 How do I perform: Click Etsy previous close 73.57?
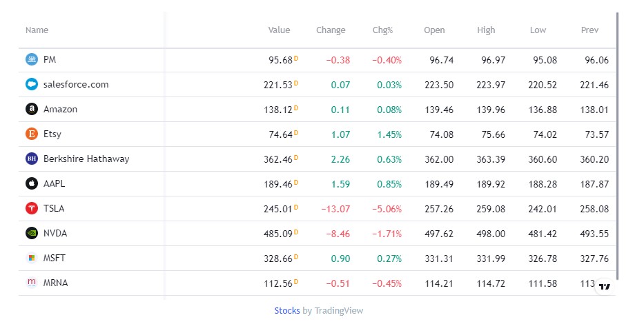point(597,134)
